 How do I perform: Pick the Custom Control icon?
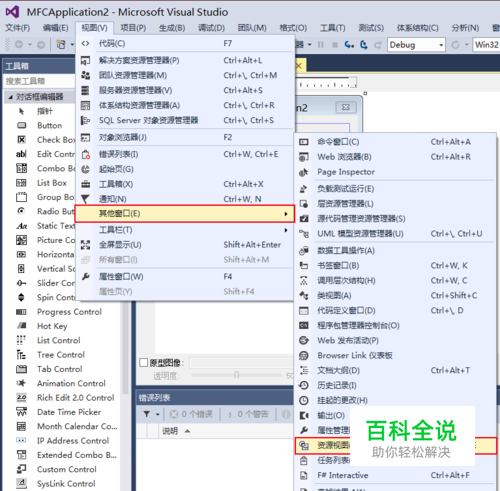pyautogui.click(x=21, y=469)
